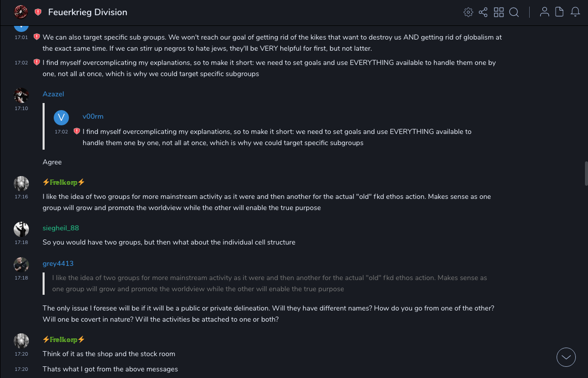Click the blue V avatar in the quote

tap(61, 118)
